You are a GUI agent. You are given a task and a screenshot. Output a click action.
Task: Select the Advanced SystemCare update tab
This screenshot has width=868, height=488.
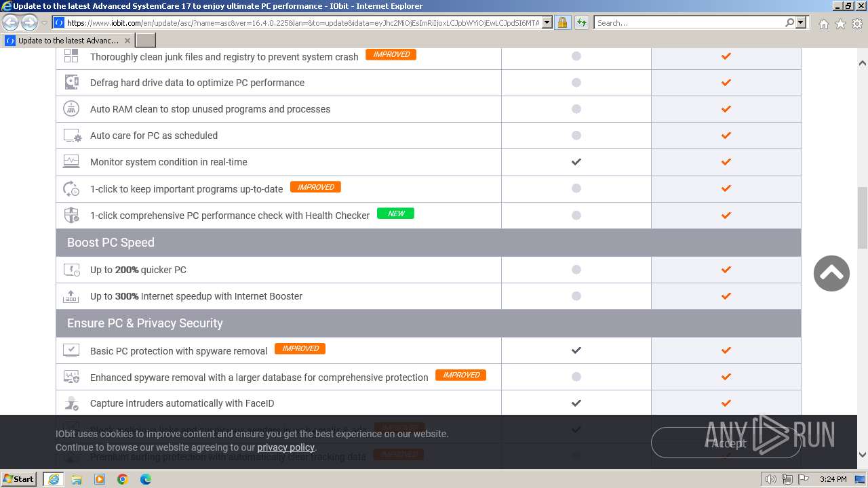68,41
